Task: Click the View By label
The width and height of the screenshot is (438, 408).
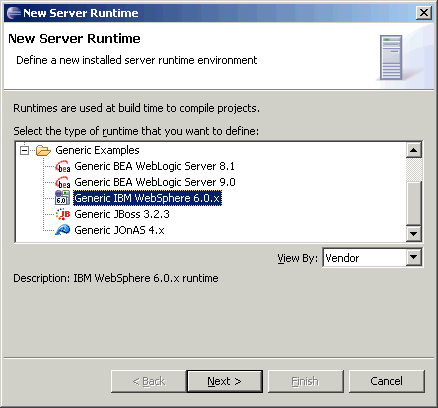Action: (x=297, y=258)
